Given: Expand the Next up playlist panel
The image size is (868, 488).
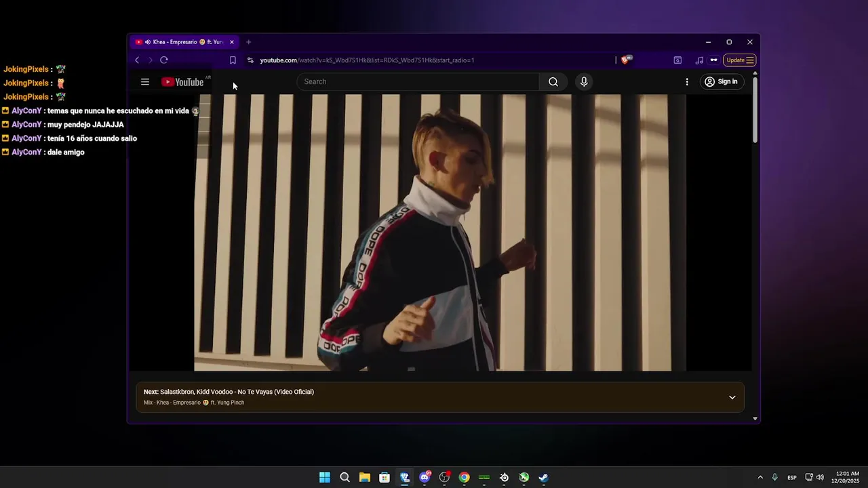Looking at the screenshot, I should click(x=732, y=397).
